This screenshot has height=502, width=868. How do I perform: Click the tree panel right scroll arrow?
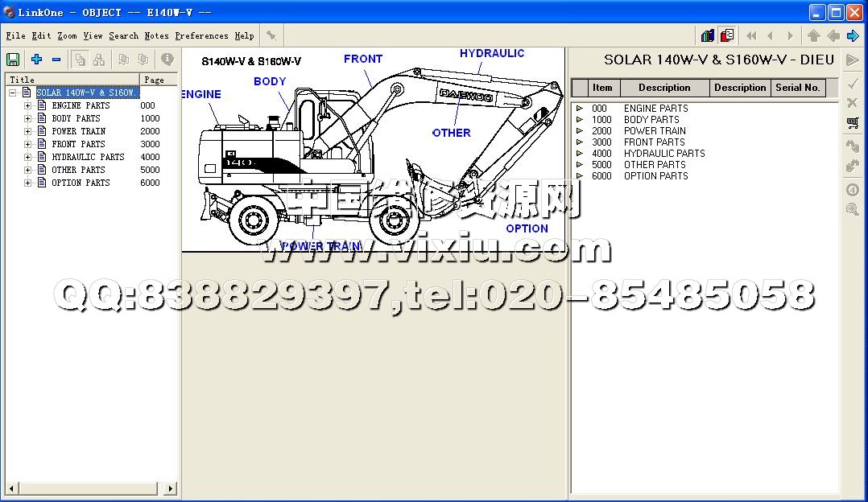pos(170,488)
